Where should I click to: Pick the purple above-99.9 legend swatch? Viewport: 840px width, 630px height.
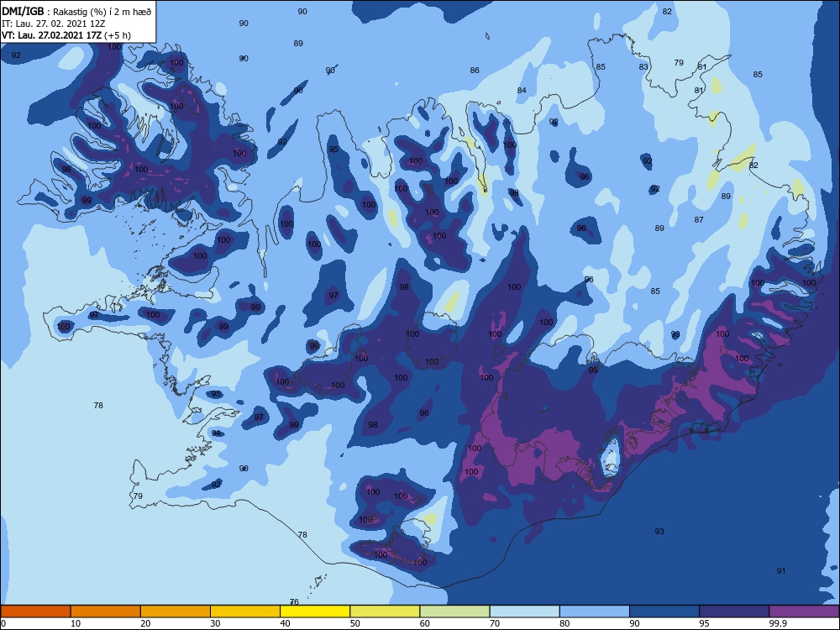[x=804, y=612]
